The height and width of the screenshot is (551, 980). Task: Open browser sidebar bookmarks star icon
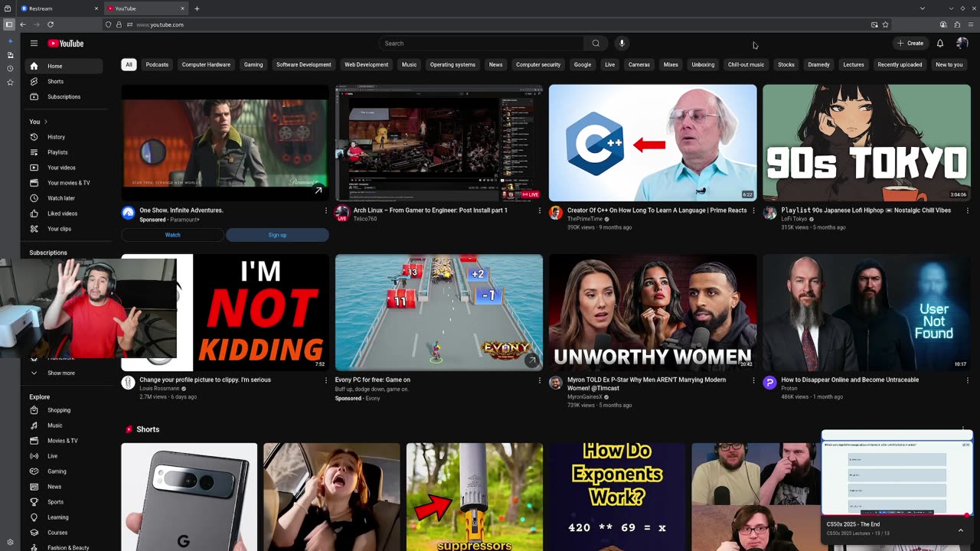pos(10,82)
